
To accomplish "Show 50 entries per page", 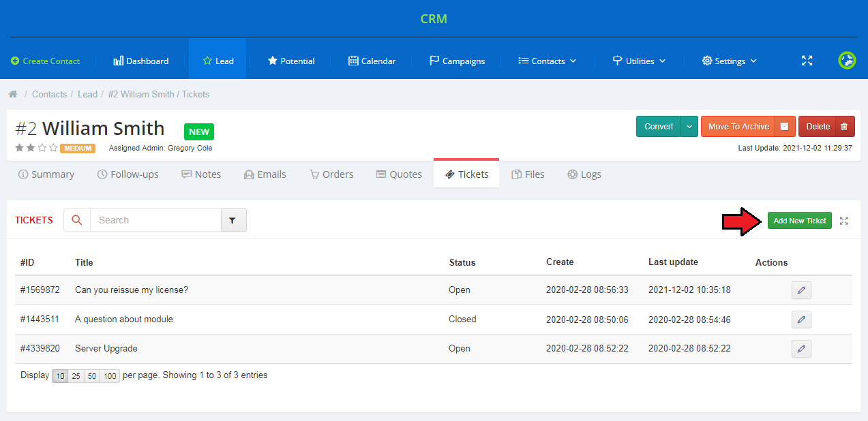I will click(x=91, y=376).
